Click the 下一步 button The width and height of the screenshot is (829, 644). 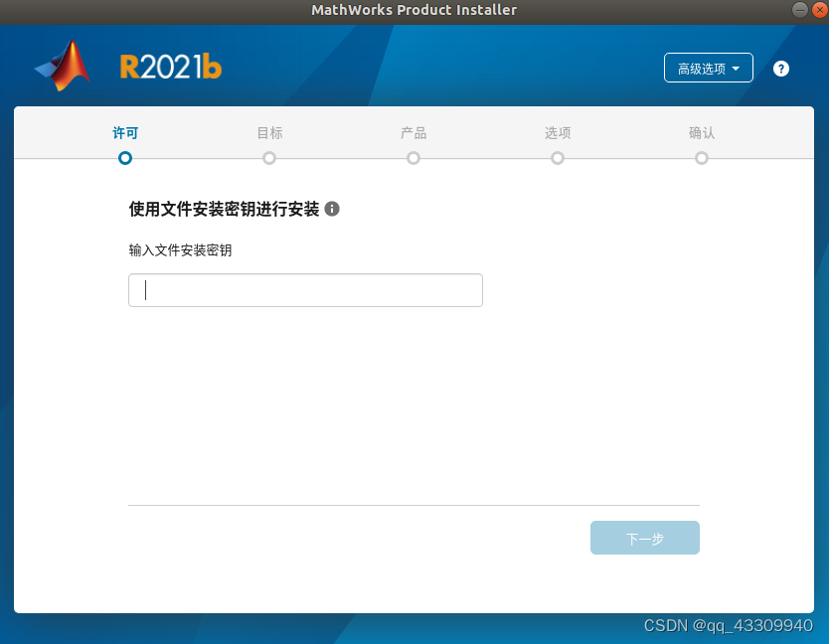coord(645,538)
